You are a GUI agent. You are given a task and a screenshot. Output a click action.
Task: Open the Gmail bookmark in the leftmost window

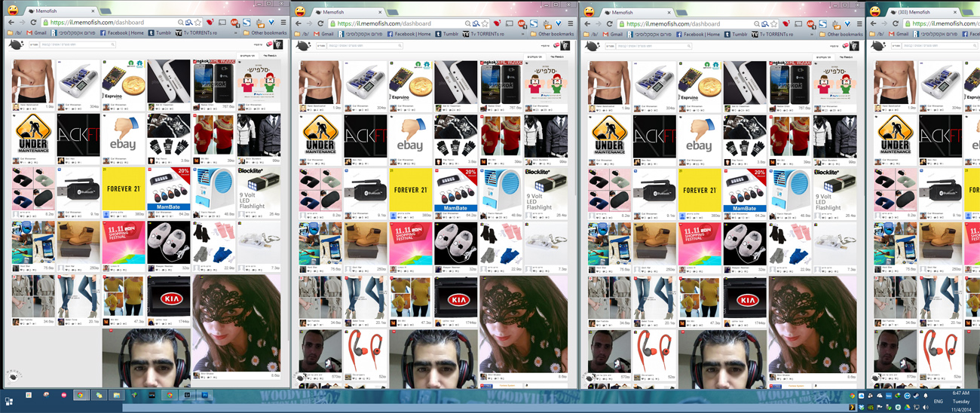click(36, 33)
